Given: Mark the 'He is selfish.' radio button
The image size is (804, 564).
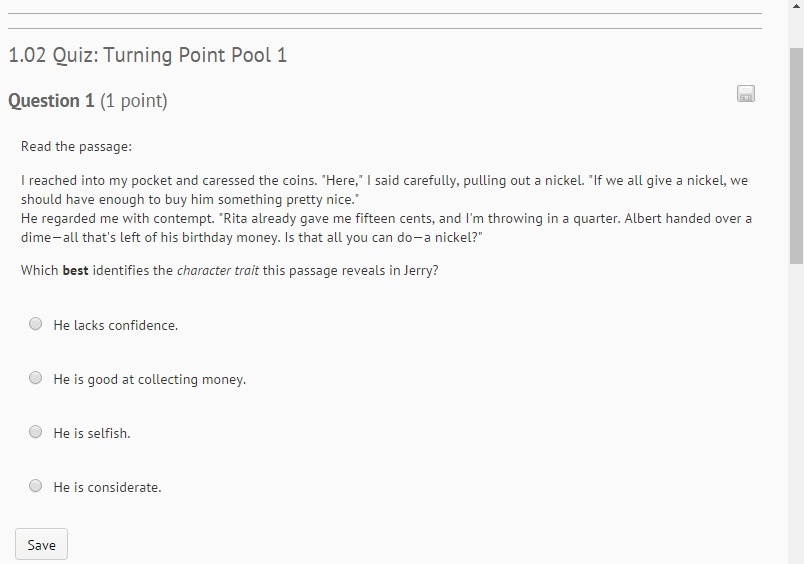Looking at the screenshot, I should coord(36,432).
